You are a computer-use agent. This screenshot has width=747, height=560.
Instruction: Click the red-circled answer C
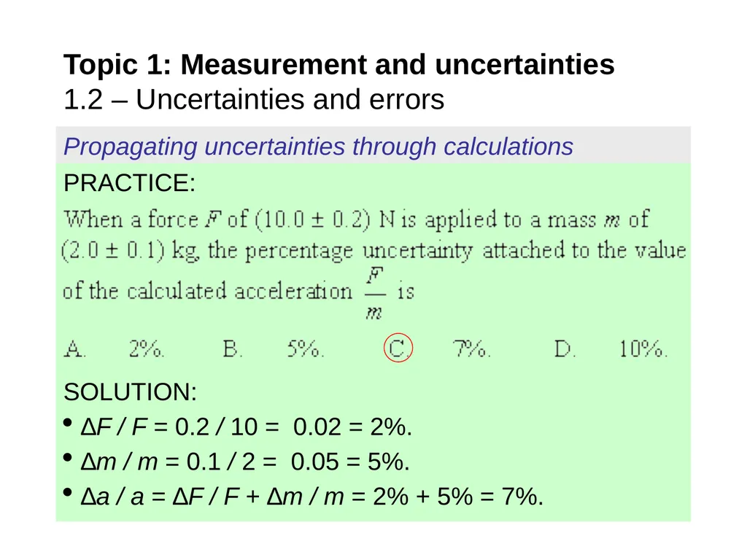point(398,348)
